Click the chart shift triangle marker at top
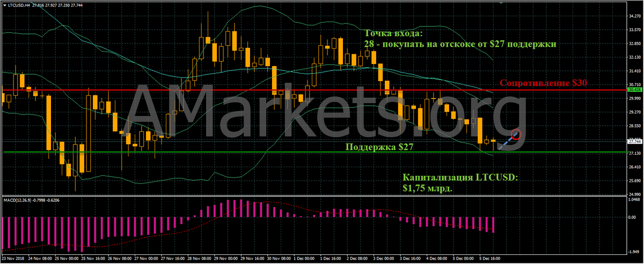Screen dimensions: 644x264 click(501, 4)
